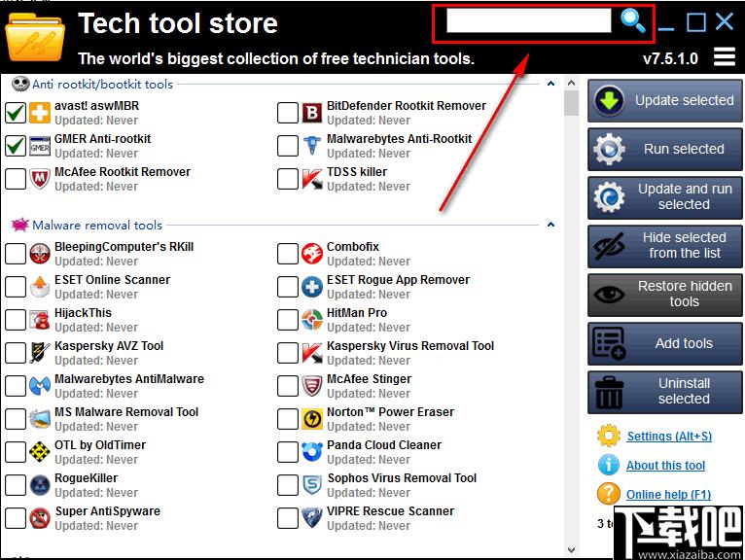Select the RogueKiller checkbox
The image size is (745, 560).
[16, 485]
